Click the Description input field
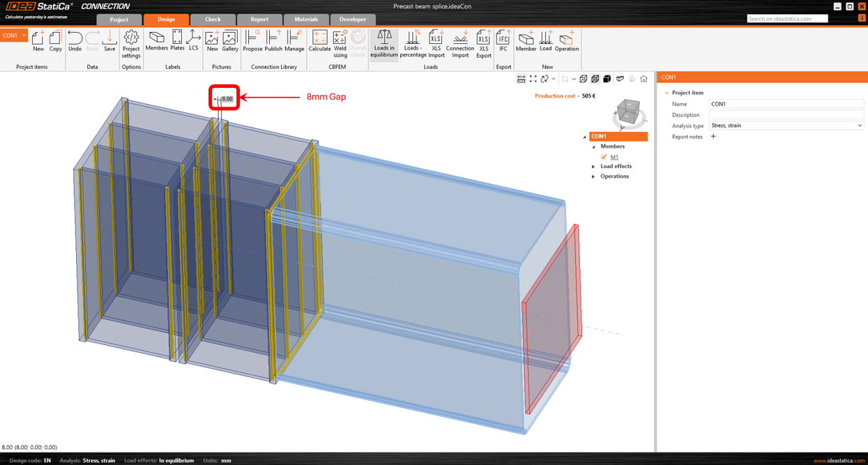Screen dimensions: 868x465 click(786, 115)
